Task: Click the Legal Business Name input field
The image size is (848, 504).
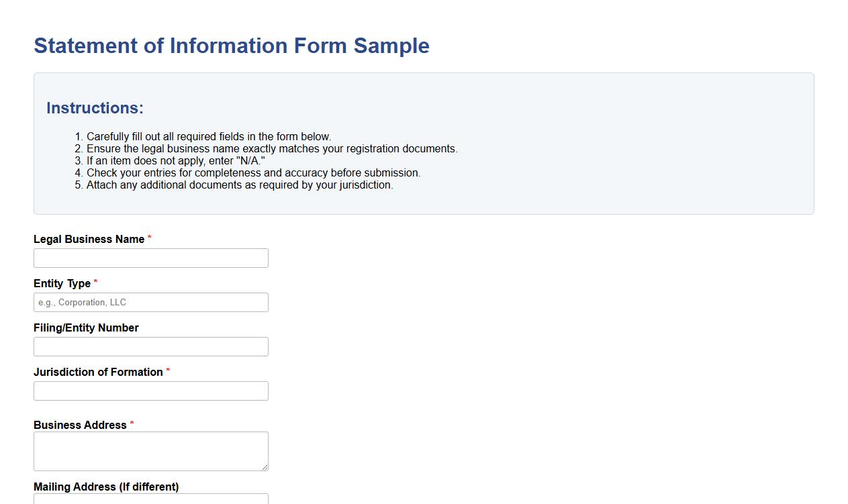Action: click(x=150, y=258)
